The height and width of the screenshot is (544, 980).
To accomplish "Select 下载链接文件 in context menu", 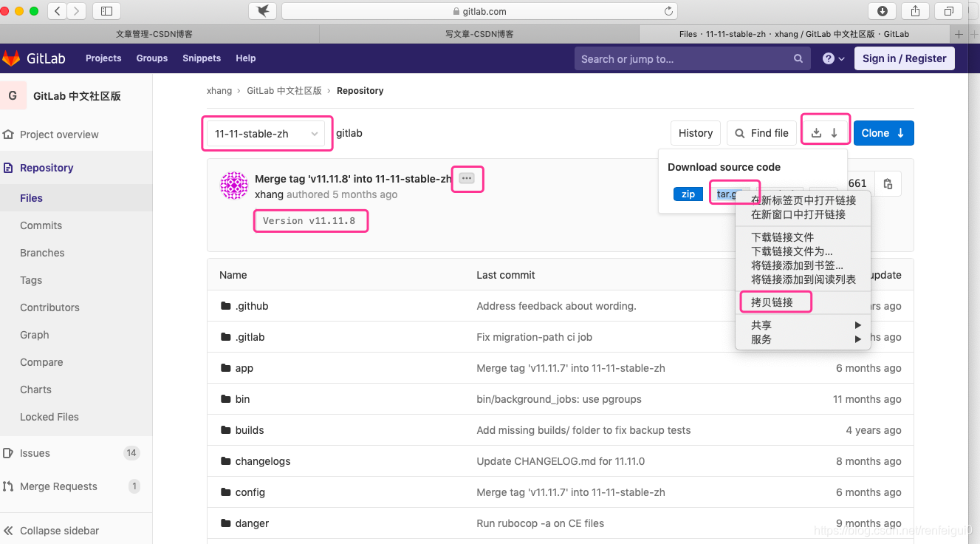I will 803,237.
